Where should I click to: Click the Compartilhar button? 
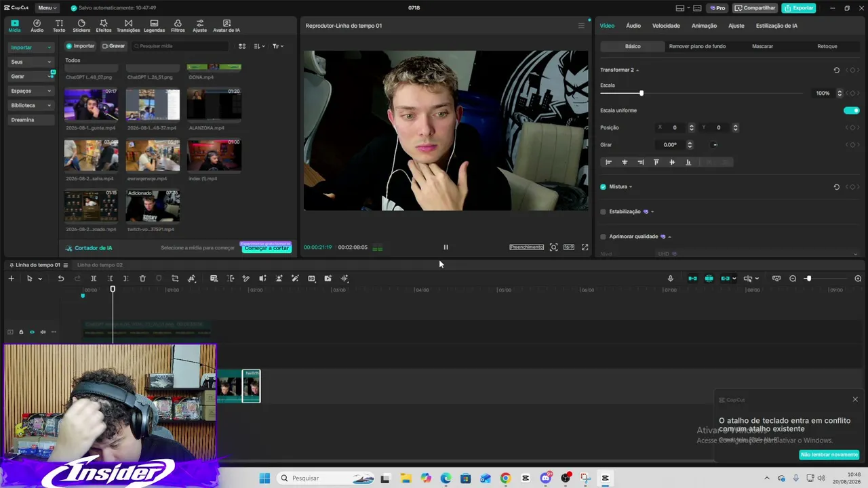tap(755, 8)
